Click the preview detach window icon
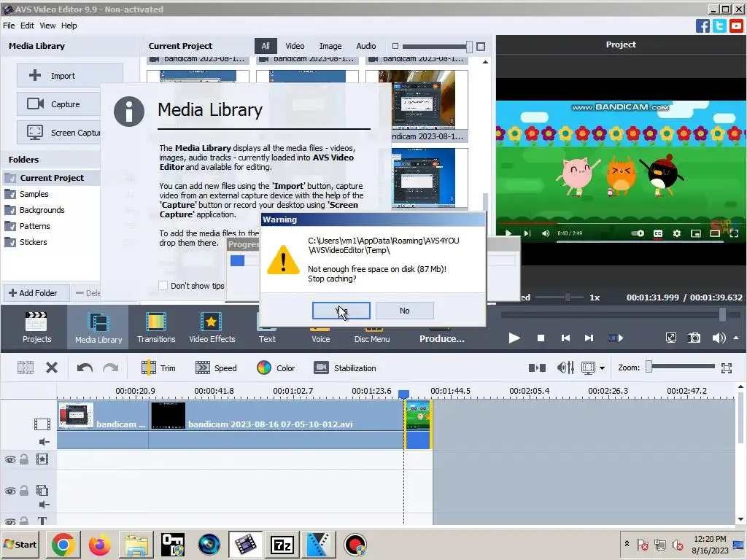The width and height of the screenshot is (747, 560). point(671,338)
